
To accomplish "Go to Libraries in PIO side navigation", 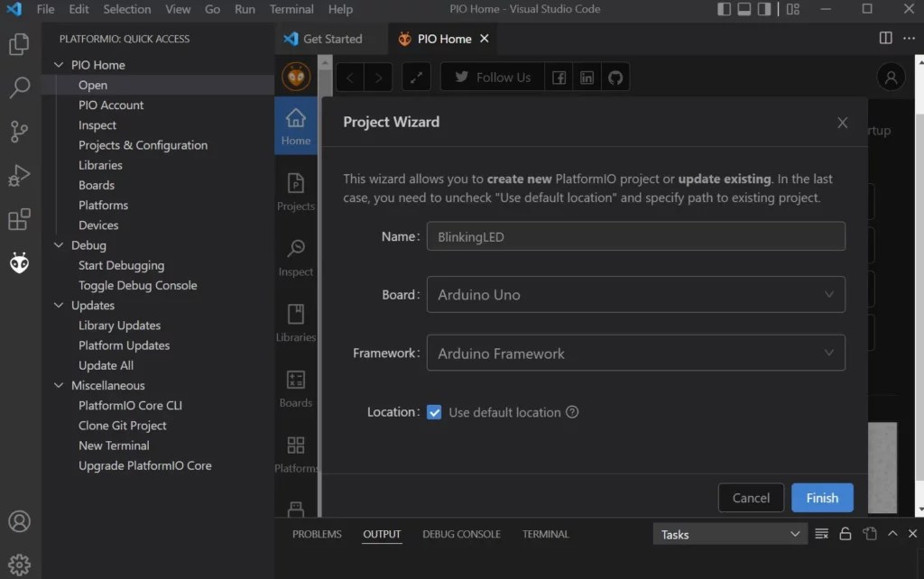I will coord(296,323).
